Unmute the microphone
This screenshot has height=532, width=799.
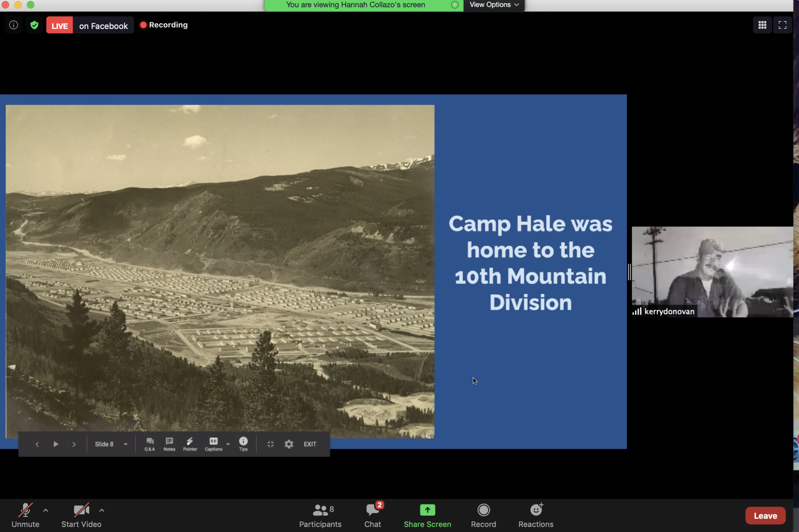pos(25,515)
